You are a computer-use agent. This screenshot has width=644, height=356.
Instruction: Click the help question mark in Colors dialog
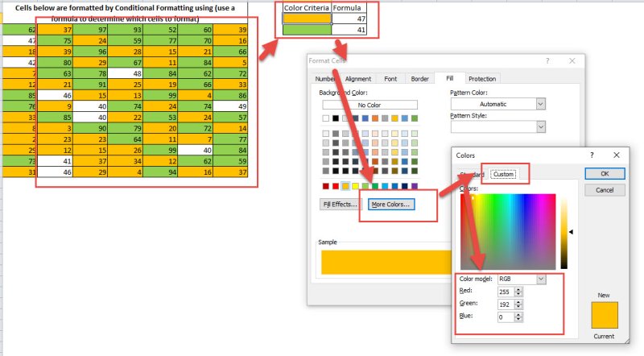(592, 155)
